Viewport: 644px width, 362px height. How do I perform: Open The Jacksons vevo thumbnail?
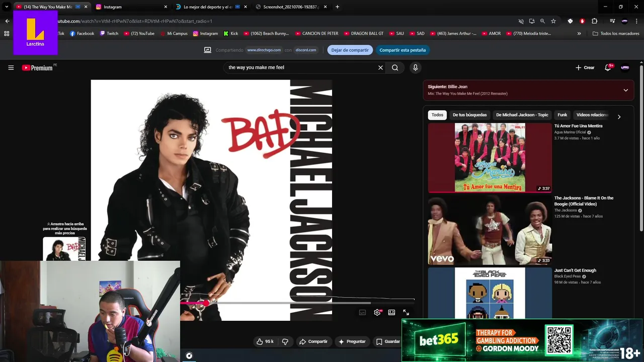tap(490, 230)
